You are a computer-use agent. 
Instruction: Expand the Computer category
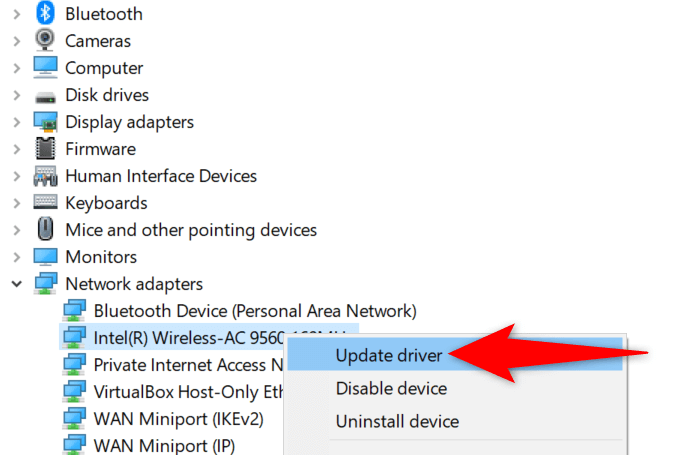pyautogui.click(x=17, y=68)
